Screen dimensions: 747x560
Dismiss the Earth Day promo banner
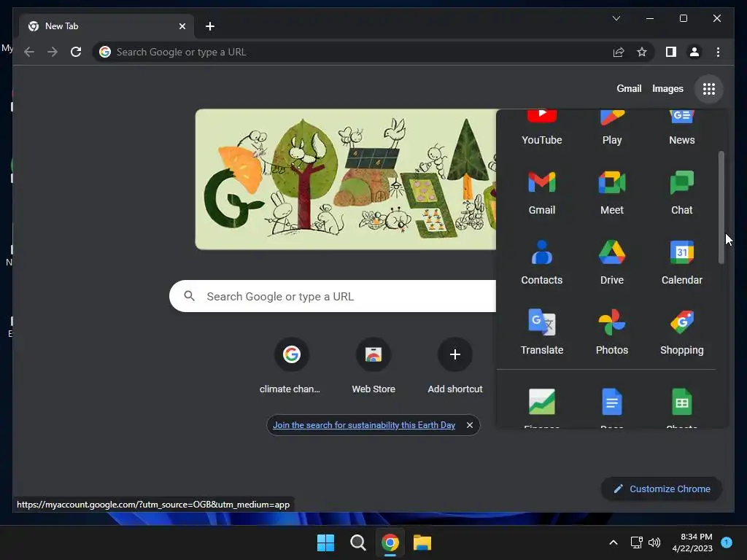coord(470,425)
